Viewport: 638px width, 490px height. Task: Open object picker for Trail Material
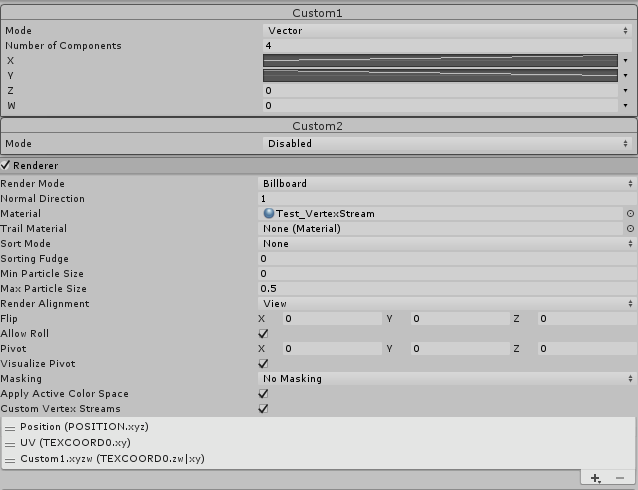pyautogui.click(x=630, y=229)
